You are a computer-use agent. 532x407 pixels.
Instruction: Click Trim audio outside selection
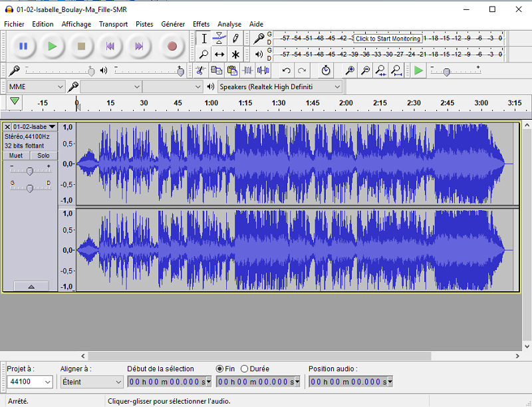tap(247, 70)
